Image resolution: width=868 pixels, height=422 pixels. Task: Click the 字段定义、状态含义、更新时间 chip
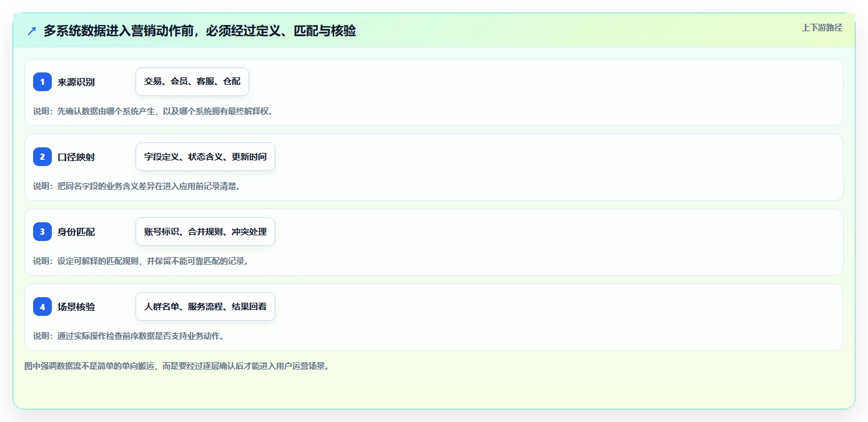pyautogui.click(x=205, y=157)
